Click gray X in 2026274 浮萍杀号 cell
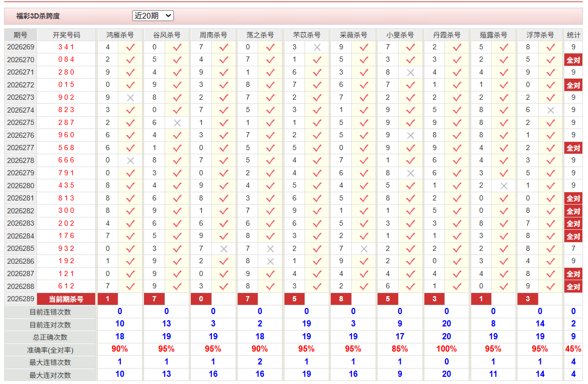588x384 pixels. click(x=550, y=110)
